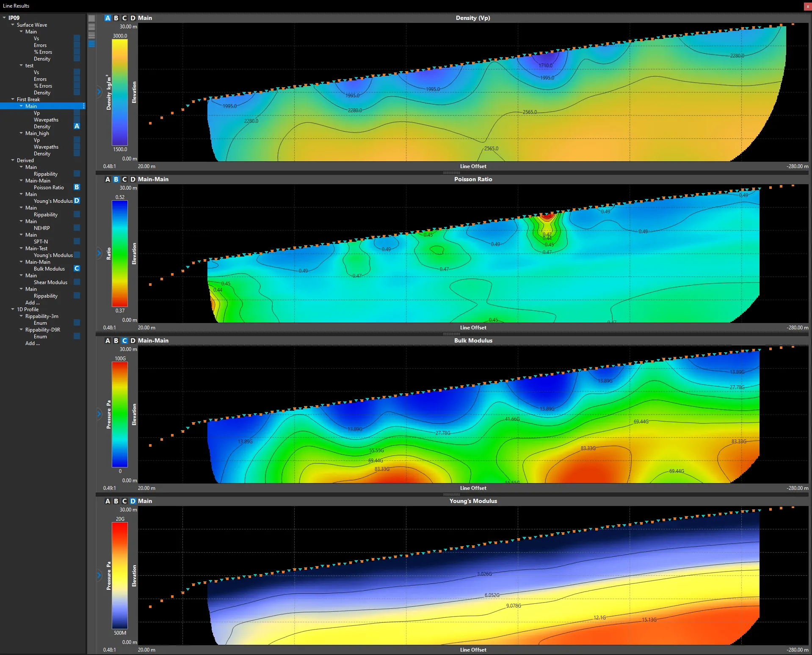Activate slot C in Bulk Modulus header
Viewport: 812px width, 655px height.
pyautogui.click(x=124, y=340)
